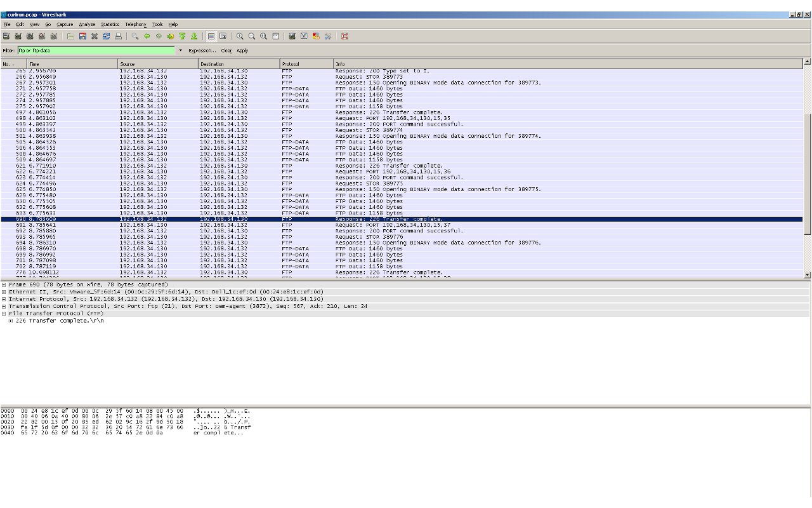Open the Go menu
Viewport: 812px width, 508px height.
(x=48, y=24)
